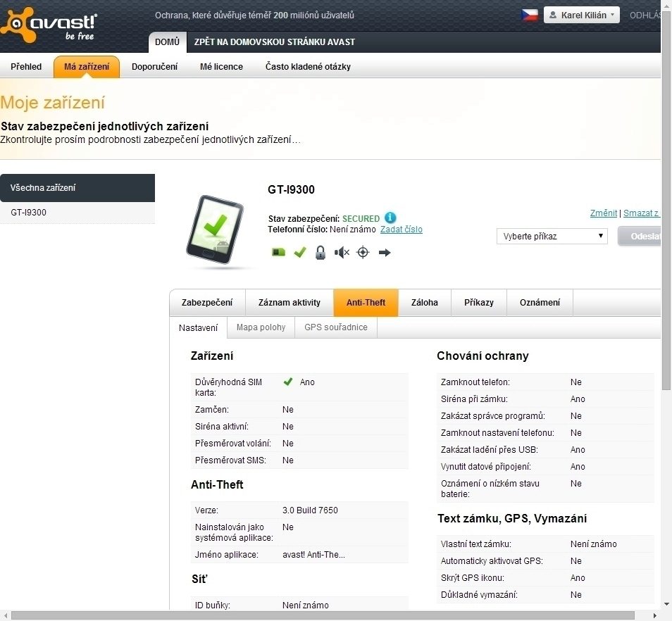Click the horizontal scrollbar thumb
Screen dimensions: 672x621
pyautogui.click(x=323, y=615)
